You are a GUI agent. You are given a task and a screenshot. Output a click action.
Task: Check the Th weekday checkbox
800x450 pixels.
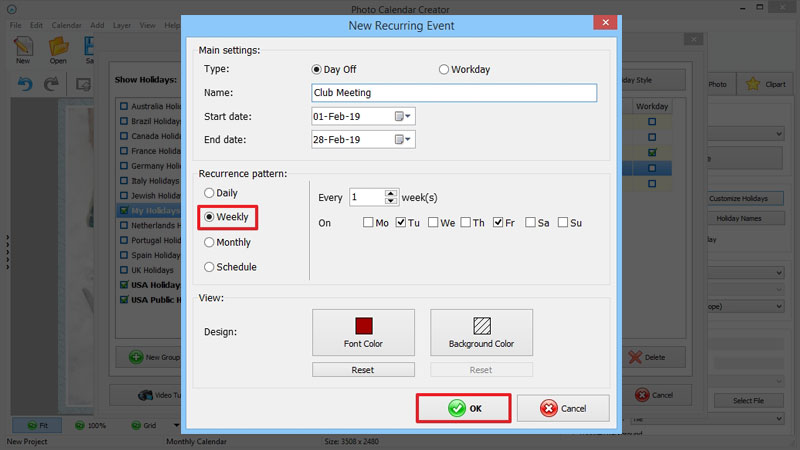(x=465, y=222)
